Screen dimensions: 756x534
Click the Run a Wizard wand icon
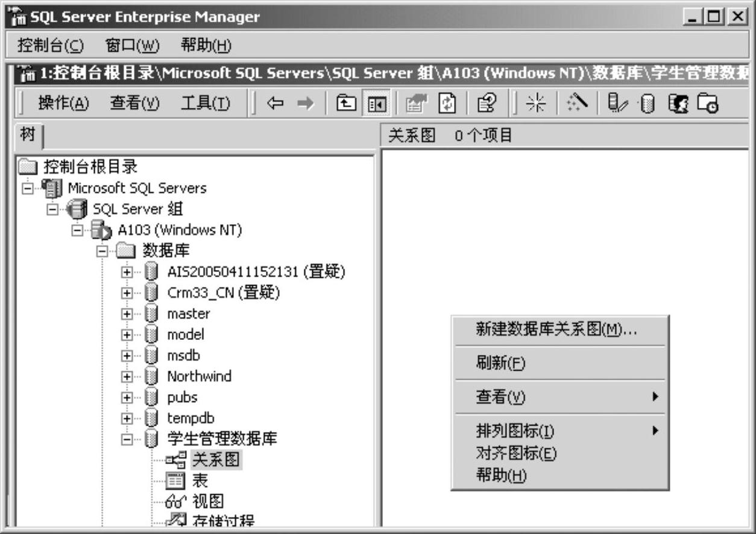(576, 103)
